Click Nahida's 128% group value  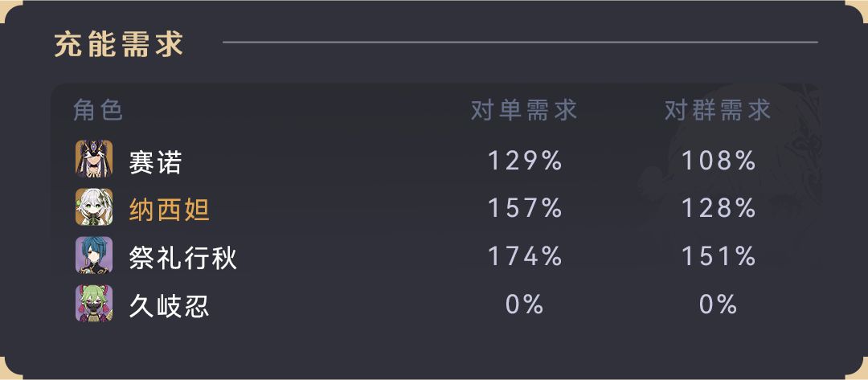pos(719,210)
